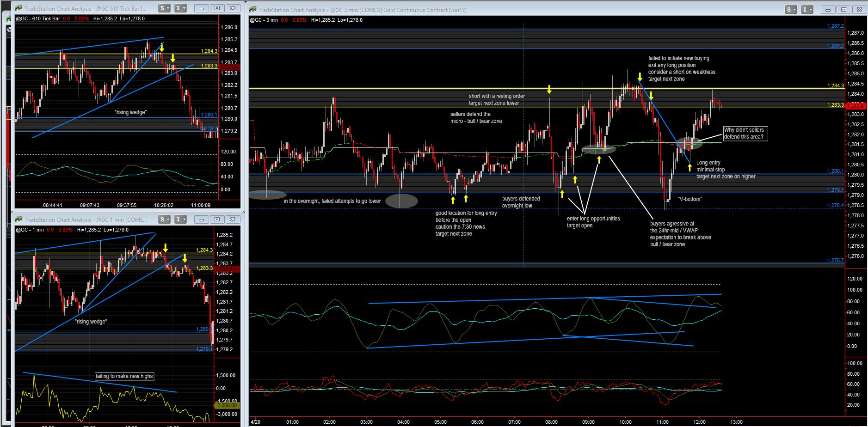Click the -2,005.00 indicator value in 1 min chart

coord(226,405)
